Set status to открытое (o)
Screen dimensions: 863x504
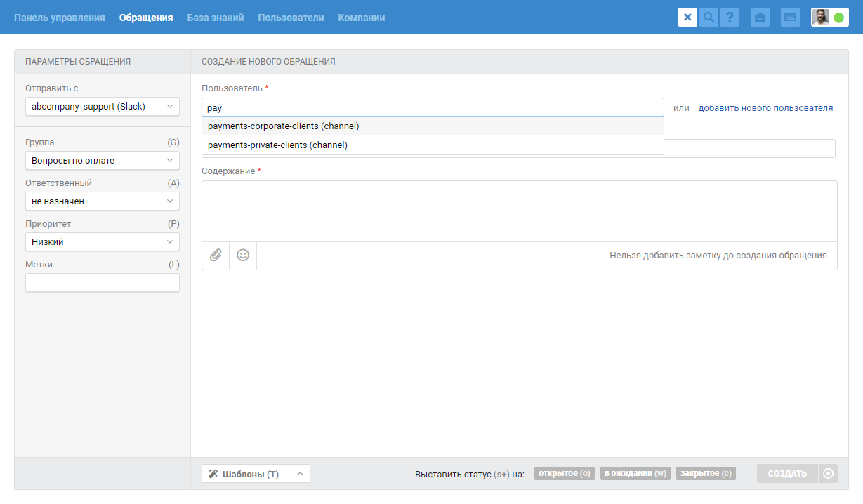coord(564,473)
